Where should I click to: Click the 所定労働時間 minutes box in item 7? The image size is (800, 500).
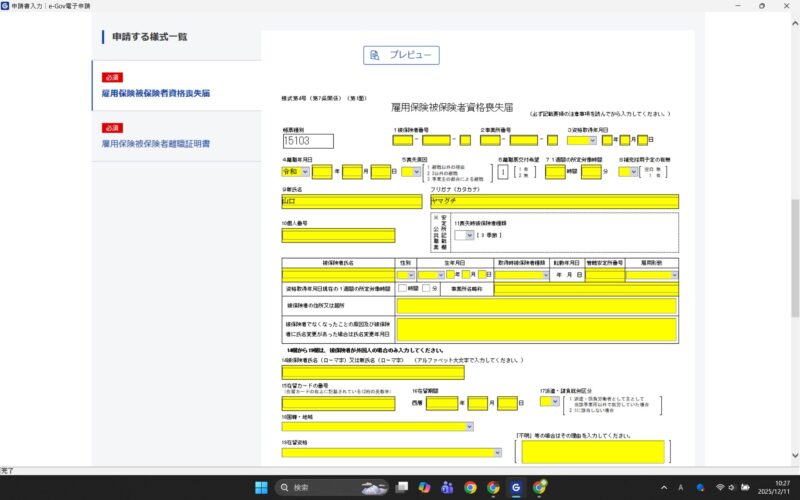[591, 172]
